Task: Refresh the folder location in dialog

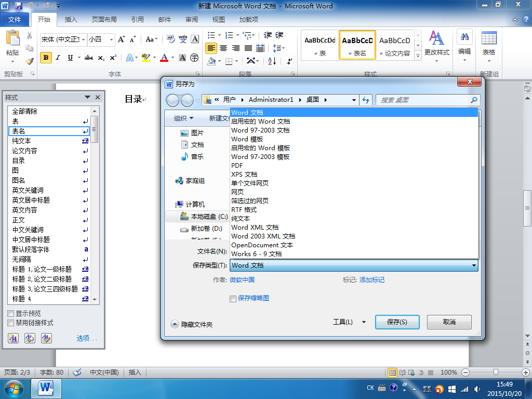Action: pos(366,100)
